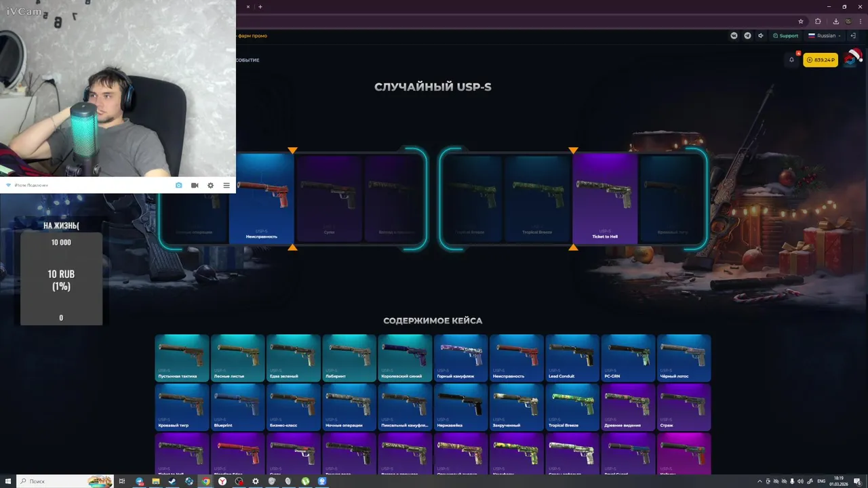This screenshot has width=868, height=488.
Task: Click the 'Чёрный лотос' case item
Action: (x=684, y=357)
